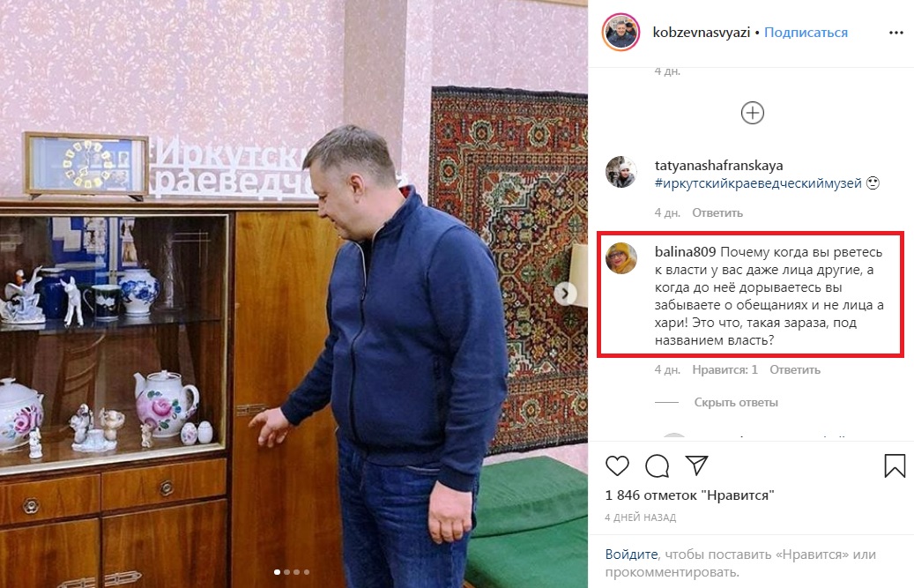View likes on balina809 comment
The width and height of the screenshot is (914, 588).
pyautogui.click(x=725, y=369)
